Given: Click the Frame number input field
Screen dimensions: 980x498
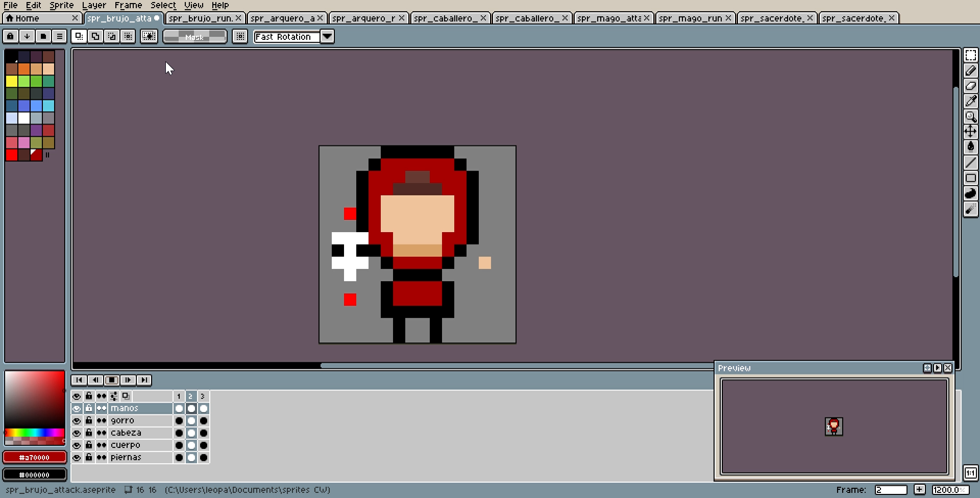Looking at the screenshot, I should pyautogui.click(x=890, y=490).
